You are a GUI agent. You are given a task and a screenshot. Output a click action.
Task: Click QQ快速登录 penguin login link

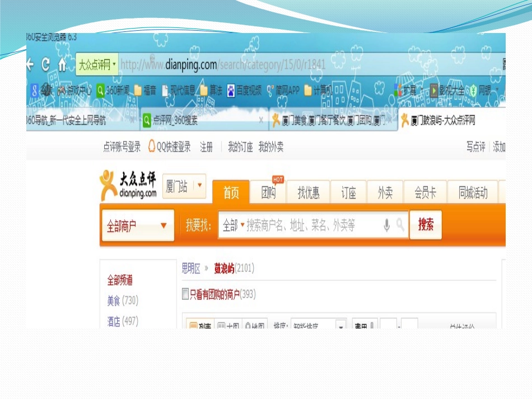pyautogui.click(x=169, y=147)
